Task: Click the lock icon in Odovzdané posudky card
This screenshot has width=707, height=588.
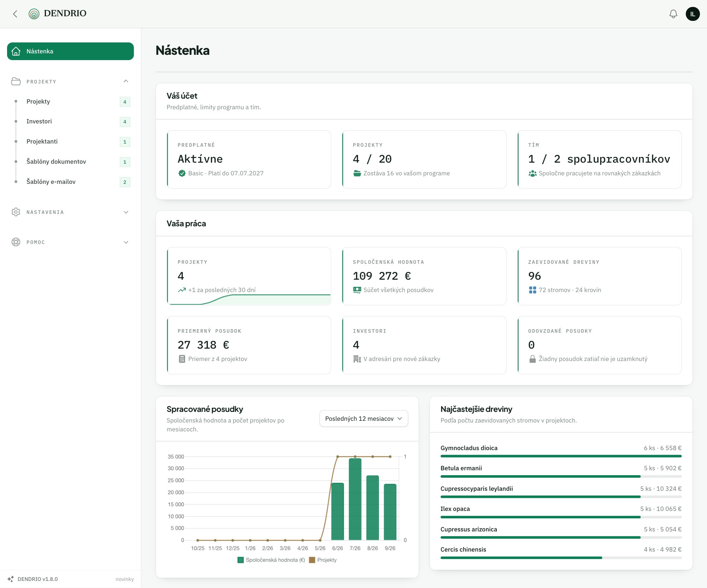Action: (x=532, y=359)
